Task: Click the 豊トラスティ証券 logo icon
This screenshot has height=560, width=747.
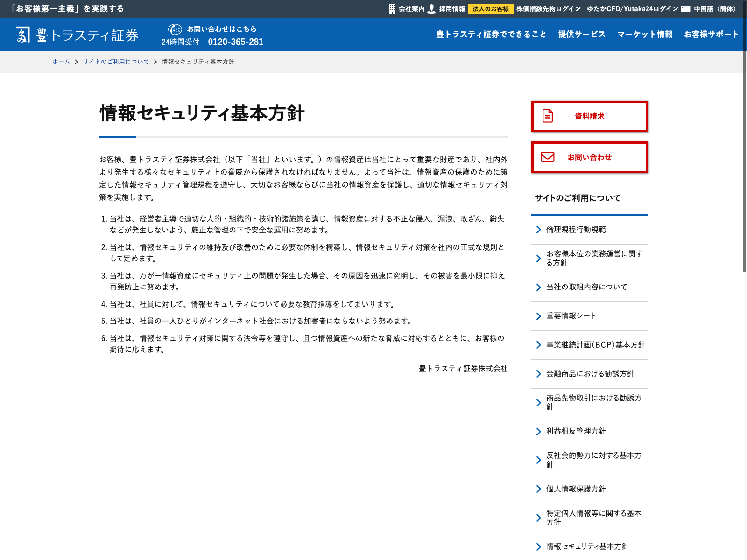Action: click(23, 35)
